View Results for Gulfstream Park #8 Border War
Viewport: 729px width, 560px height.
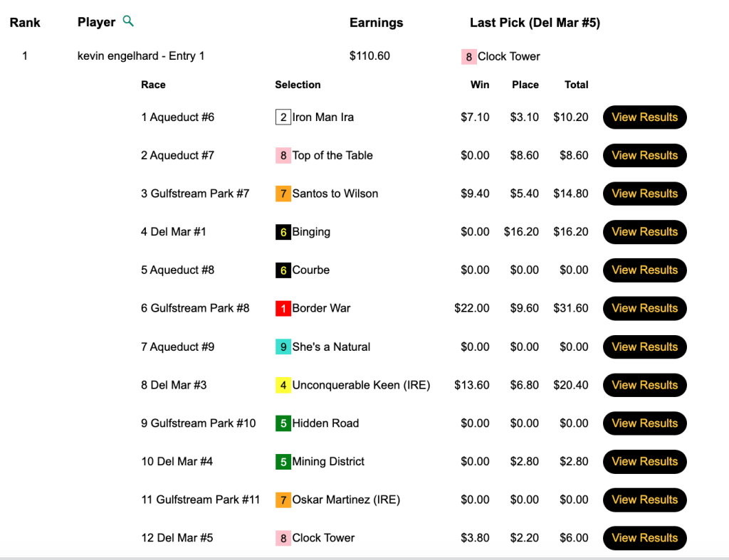pos(644,309)
